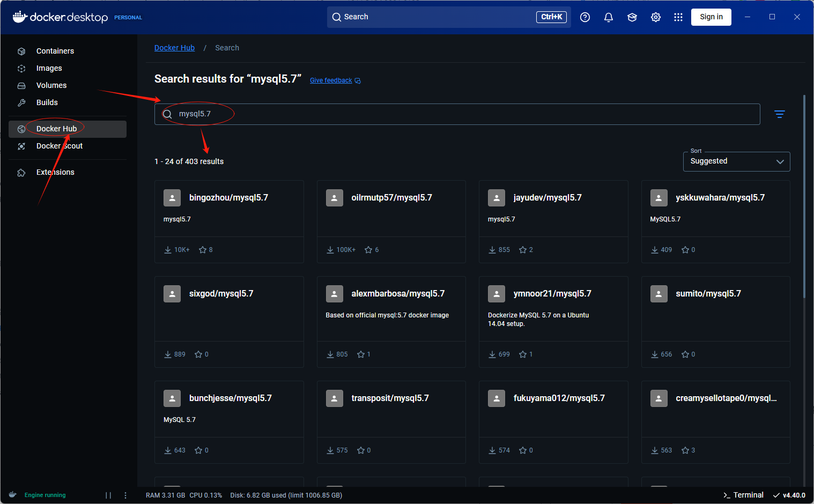Viewport: 814px width, 504px height.
Task: Click bingozhou avatar icon
Action: pyautogui.click(x=172, y=198)
